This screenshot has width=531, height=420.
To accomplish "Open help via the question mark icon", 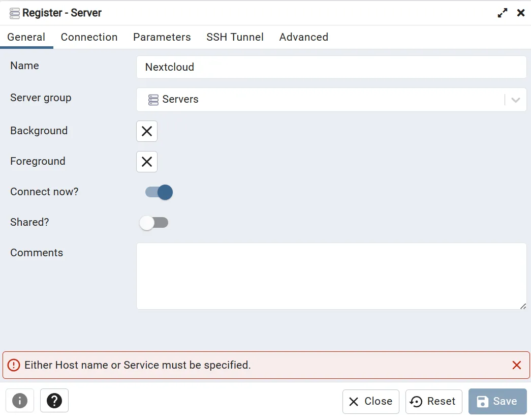I will point(54,401).
